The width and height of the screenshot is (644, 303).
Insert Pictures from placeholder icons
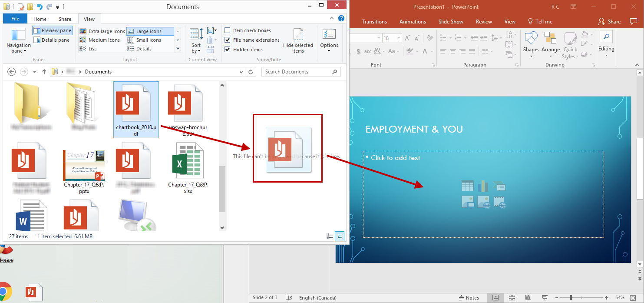click(468, 202)
